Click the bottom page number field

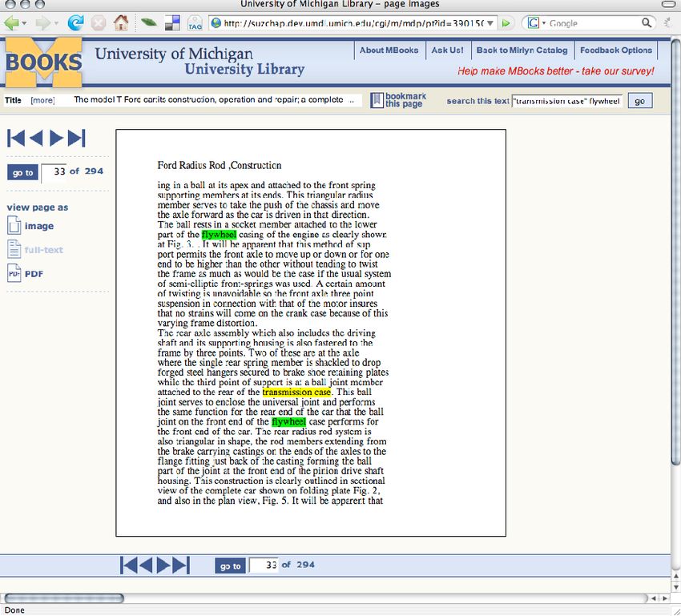pyautogui.click(x=264, y=566)
